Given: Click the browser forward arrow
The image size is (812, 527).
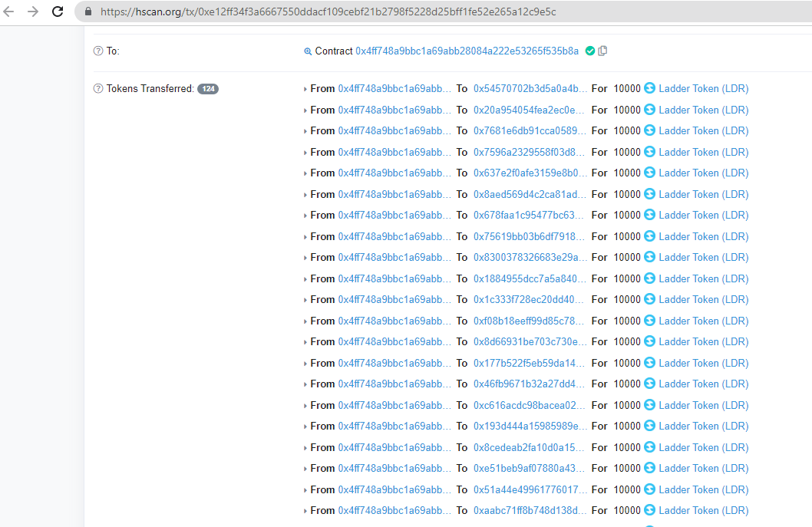Looking at the screenshot, I should tap(33, 12).
